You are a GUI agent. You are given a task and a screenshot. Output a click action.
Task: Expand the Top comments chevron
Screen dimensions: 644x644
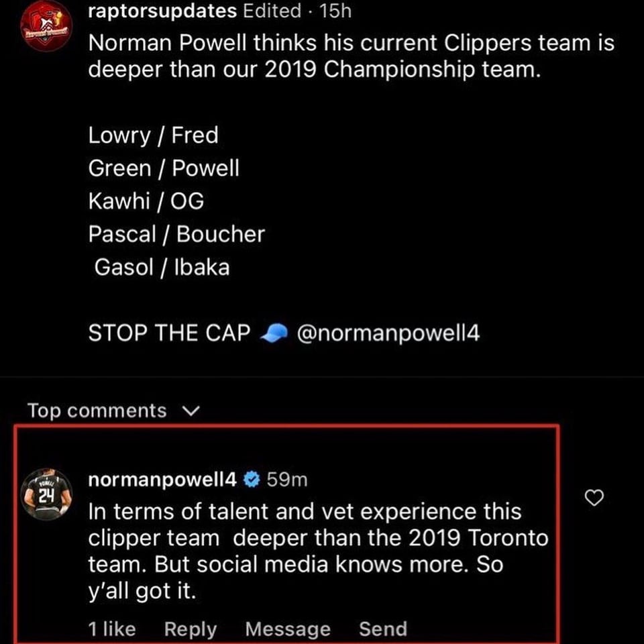pyautogui.click(x=191, y=411)
